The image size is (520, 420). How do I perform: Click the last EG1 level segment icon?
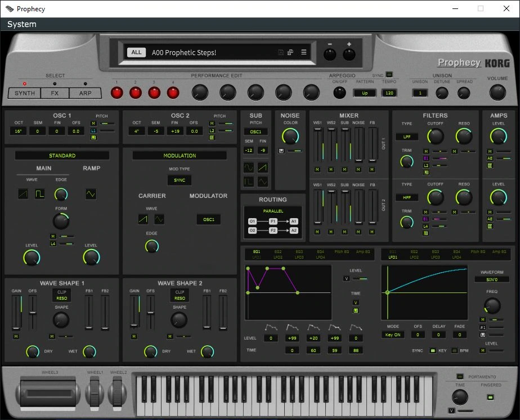click(356, 328)
